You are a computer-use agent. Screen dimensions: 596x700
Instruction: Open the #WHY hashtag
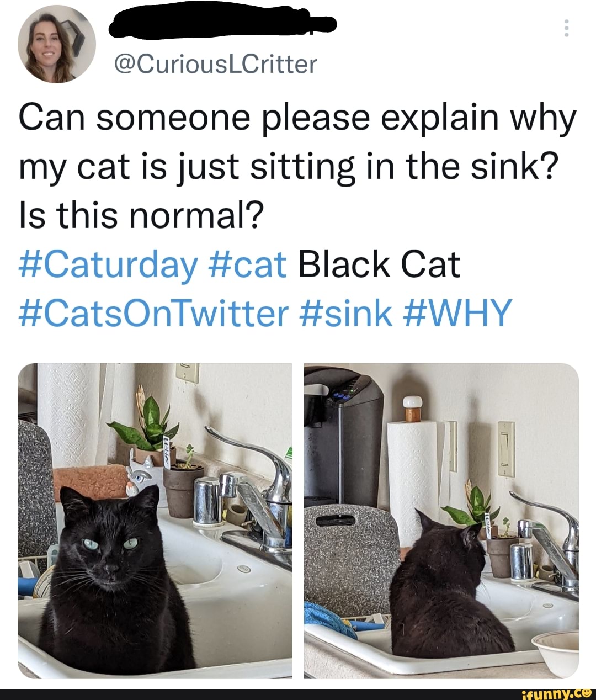pyautogui.click(x=458, y=313)
